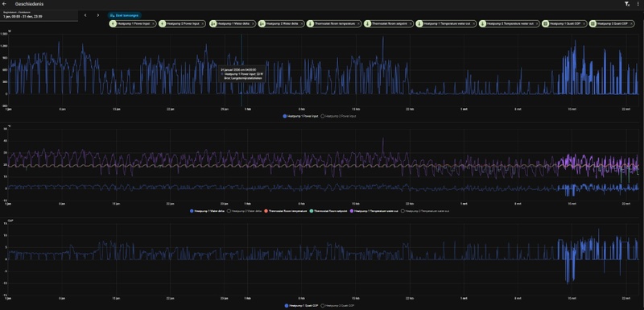This screenshot has height=310, width=644.
Task: Go to the next time period
Action: click(x=97, y=15)
